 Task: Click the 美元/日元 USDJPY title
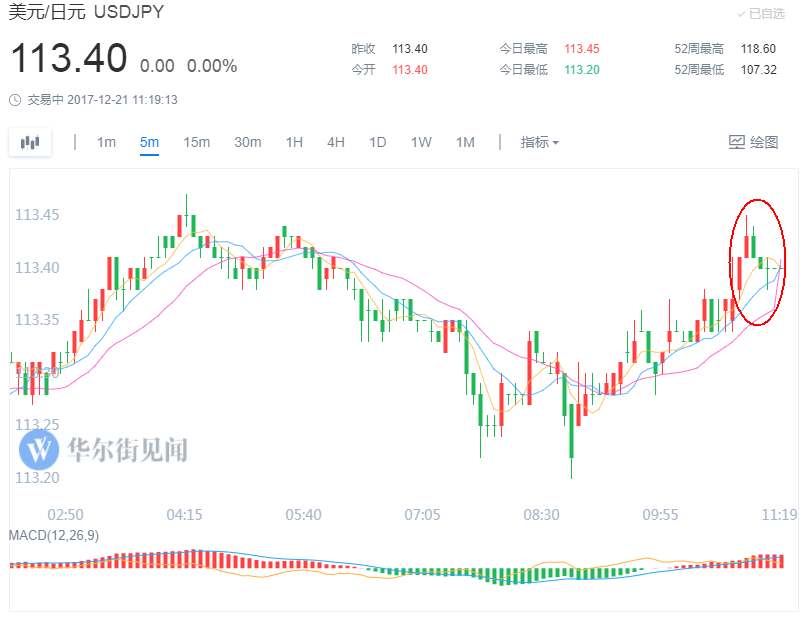[x=86, y=12]
